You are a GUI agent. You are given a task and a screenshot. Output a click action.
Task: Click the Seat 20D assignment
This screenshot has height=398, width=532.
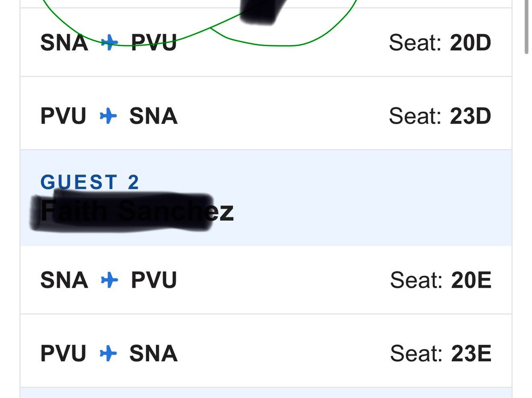439,43
